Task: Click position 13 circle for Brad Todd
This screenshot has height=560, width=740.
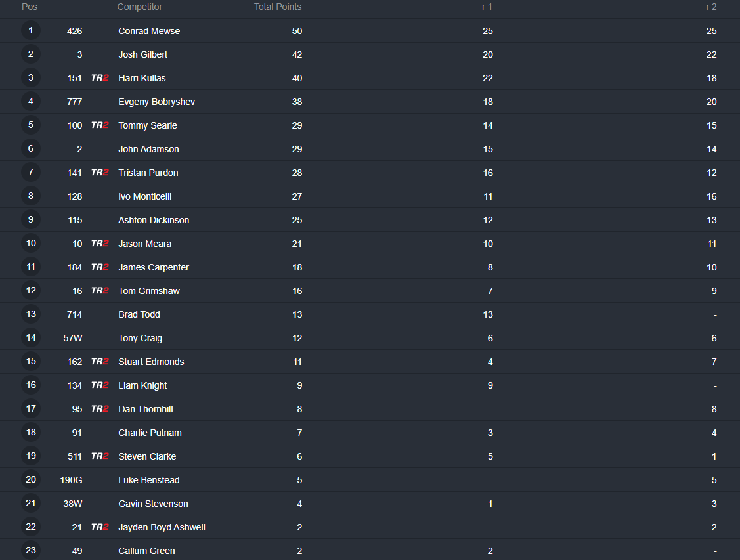Action: pos(31,314)
